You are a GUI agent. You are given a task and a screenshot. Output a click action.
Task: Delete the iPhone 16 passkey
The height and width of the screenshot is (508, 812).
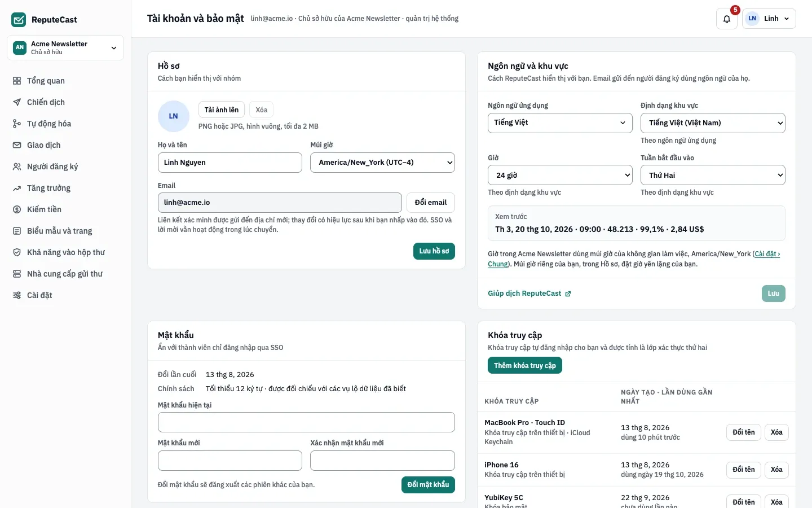pyautogui.click(x=776, y=470)
